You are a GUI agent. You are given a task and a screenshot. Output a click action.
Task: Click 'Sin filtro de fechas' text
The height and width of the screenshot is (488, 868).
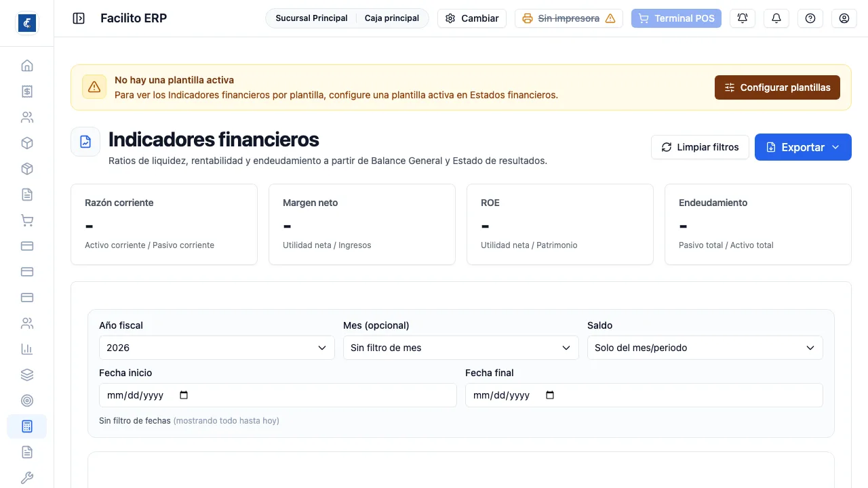pyautogui.click(x=135, y=421)
